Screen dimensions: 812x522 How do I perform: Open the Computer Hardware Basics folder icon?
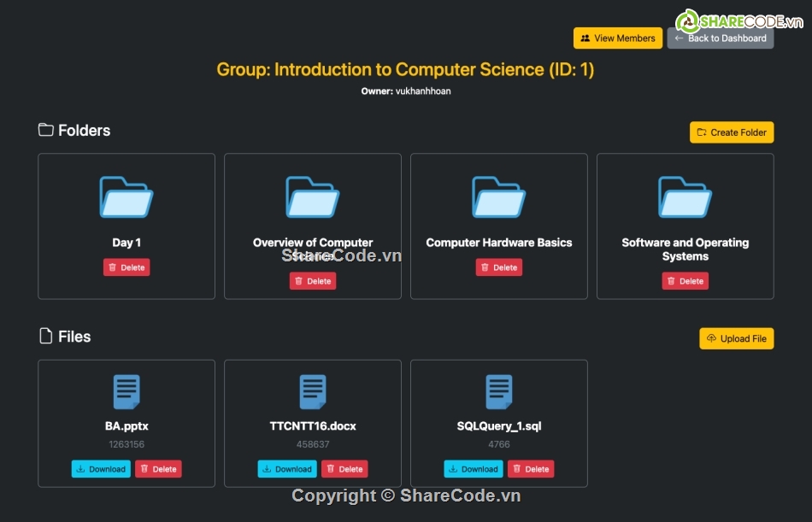[x=499, y=197]
